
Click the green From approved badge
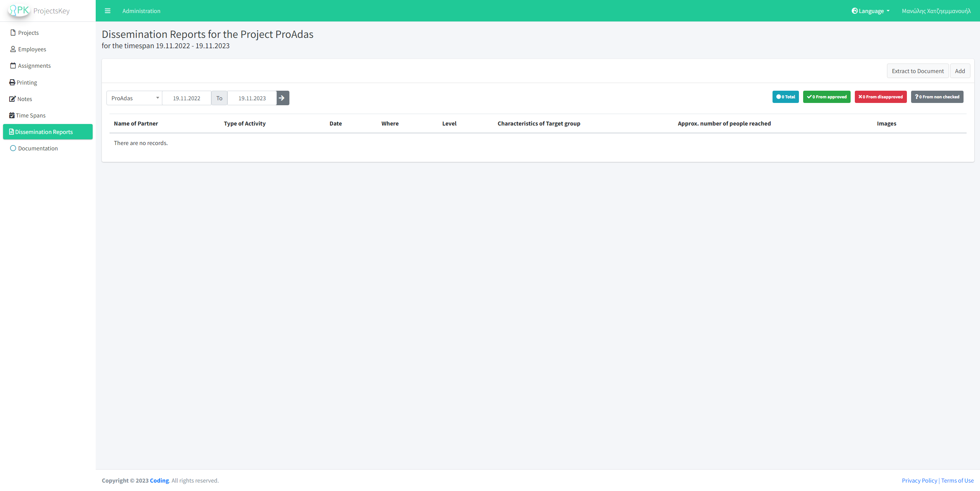click(x=826, y=97)
